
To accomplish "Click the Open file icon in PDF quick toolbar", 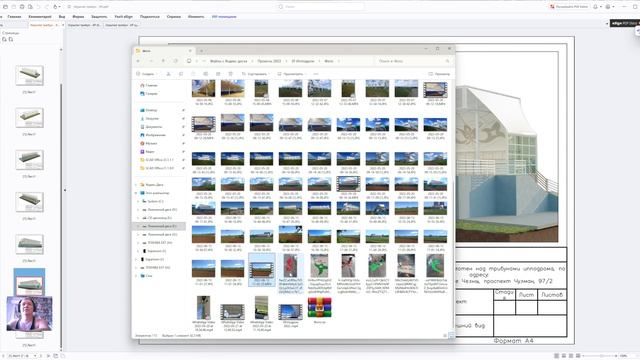I will (x=5, y=7).
